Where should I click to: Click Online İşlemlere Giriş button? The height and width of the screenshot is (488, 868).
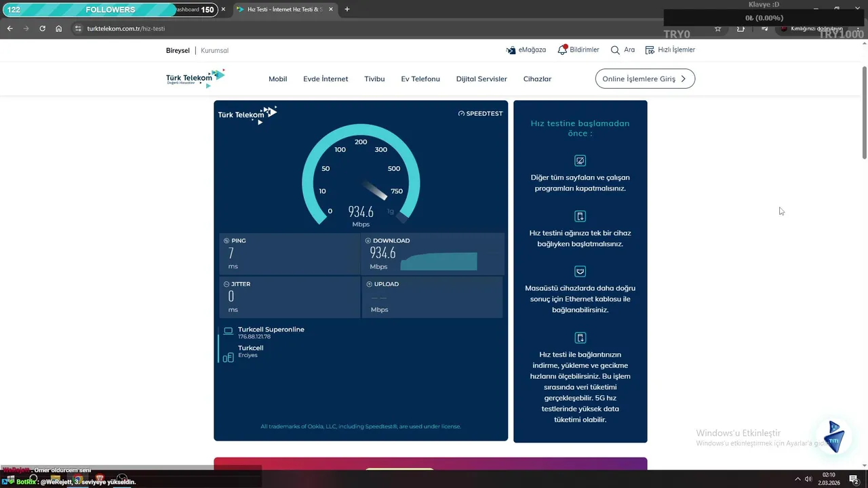(x=645, y=79)
